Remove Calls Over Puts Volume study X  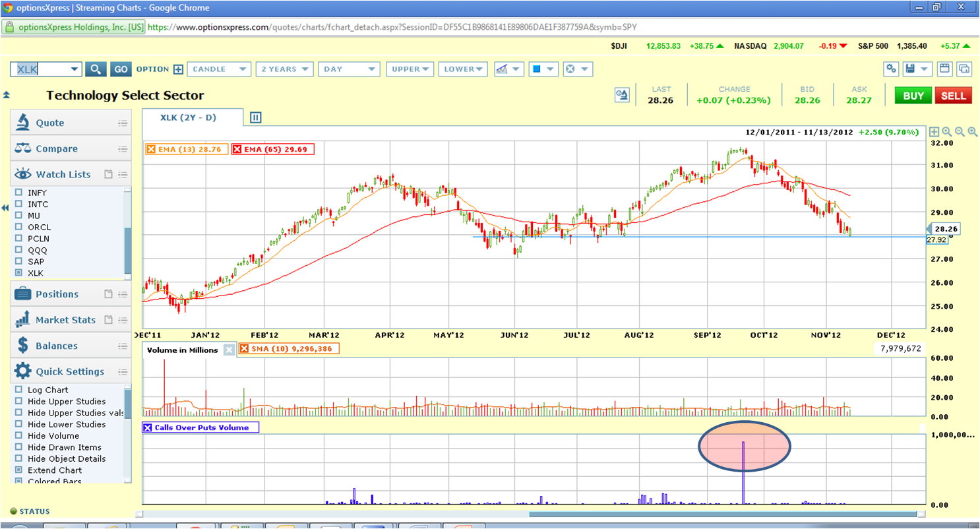(148, 427)
